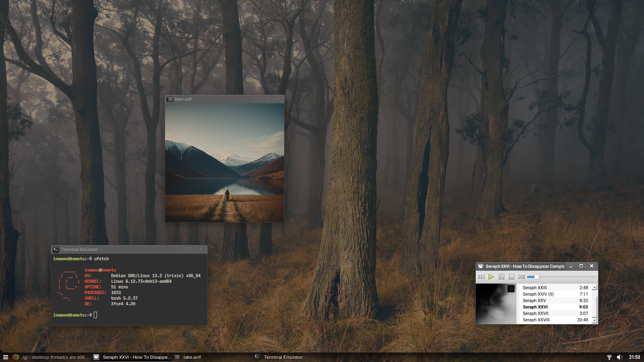Minimize the lake.avif image window
This screenshot has height=362, width=644.
point(257,99)
